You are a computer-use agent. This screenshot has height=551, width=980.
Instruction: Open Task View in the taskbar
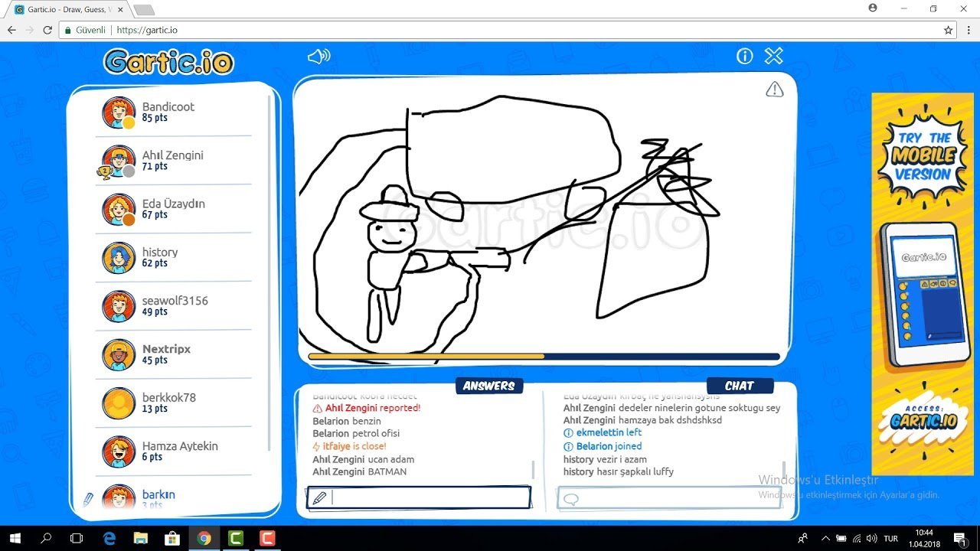76,538
